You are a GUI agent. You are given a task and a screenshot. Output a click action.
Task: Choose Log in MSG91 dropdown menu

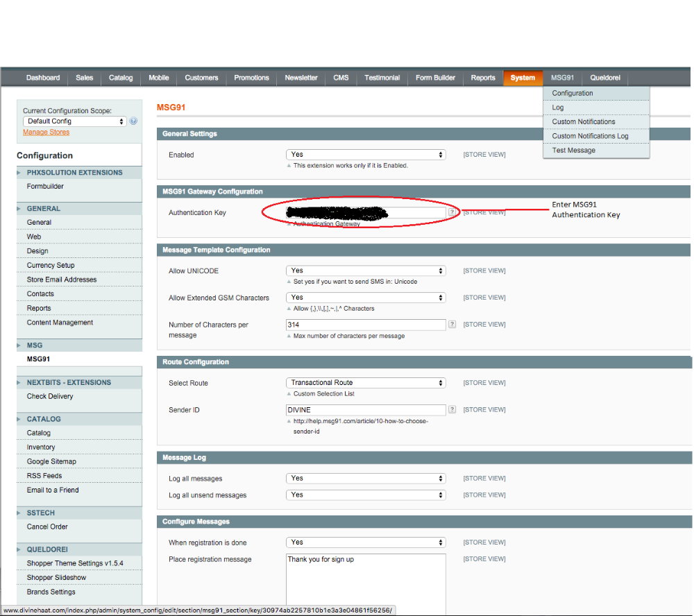[x=596, y=108]
